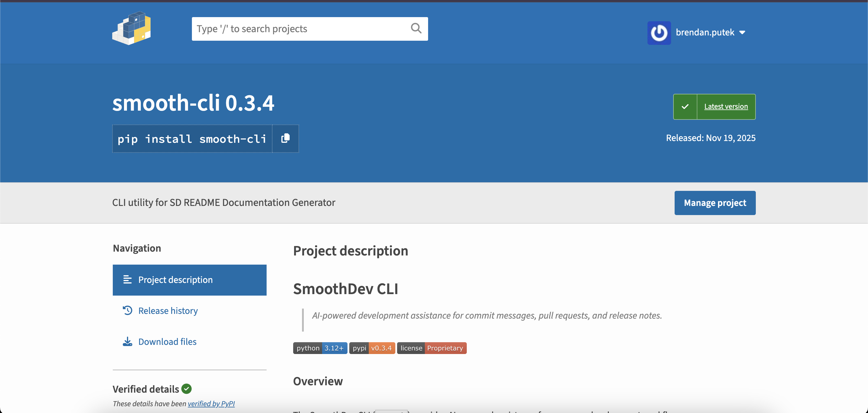This screenshot has width=868, height=413.
Task: Click the Release history clock icon
Action: pos(127,310)
